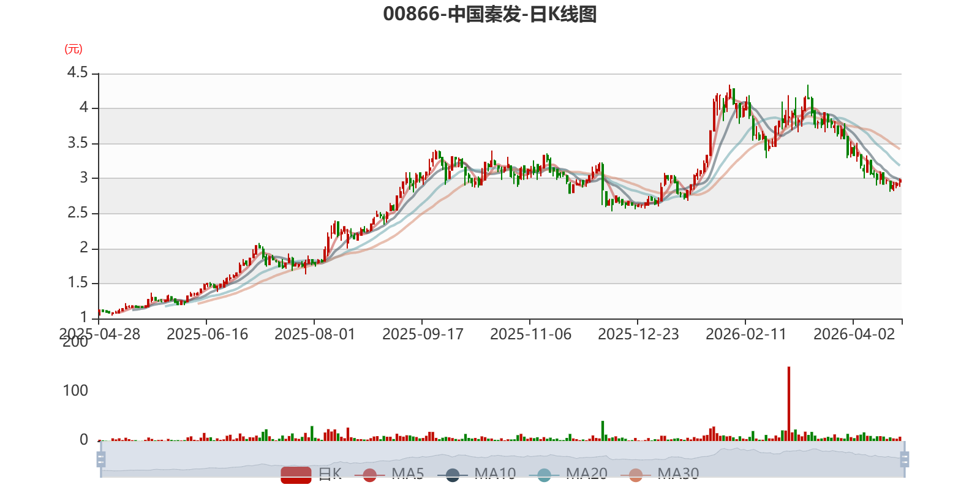
Task: Click the tall green volume bar near 2025-12
Action: pos(603,431)
